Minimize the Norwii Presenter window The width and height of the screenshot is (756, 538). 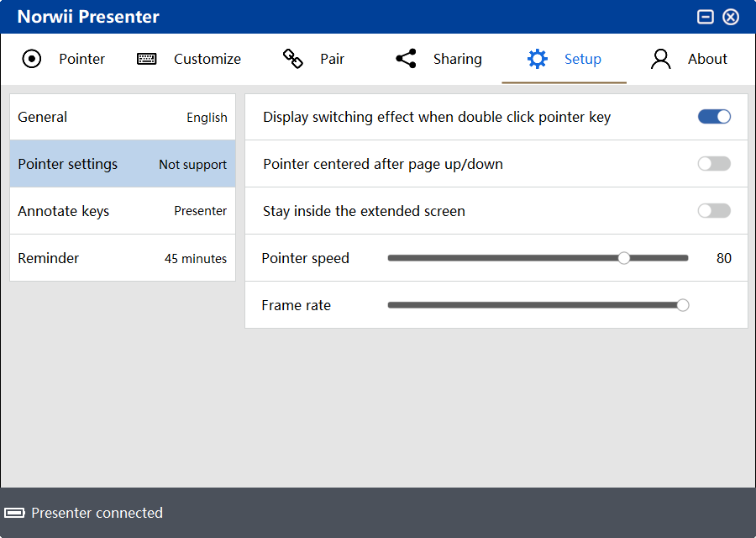pyautogui.click(x=706, y=17)
